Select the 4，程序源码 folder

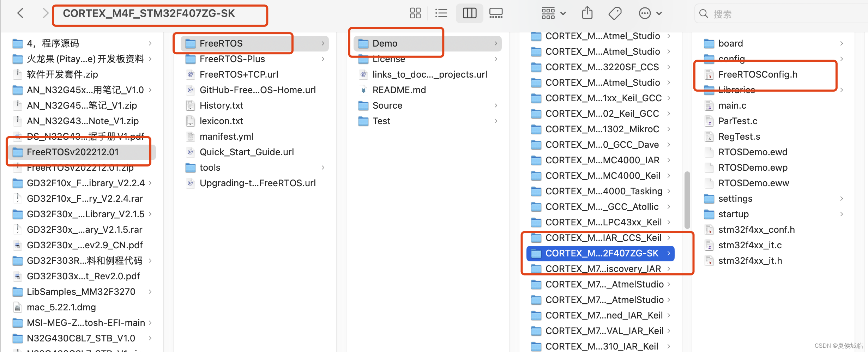[82, 43]
